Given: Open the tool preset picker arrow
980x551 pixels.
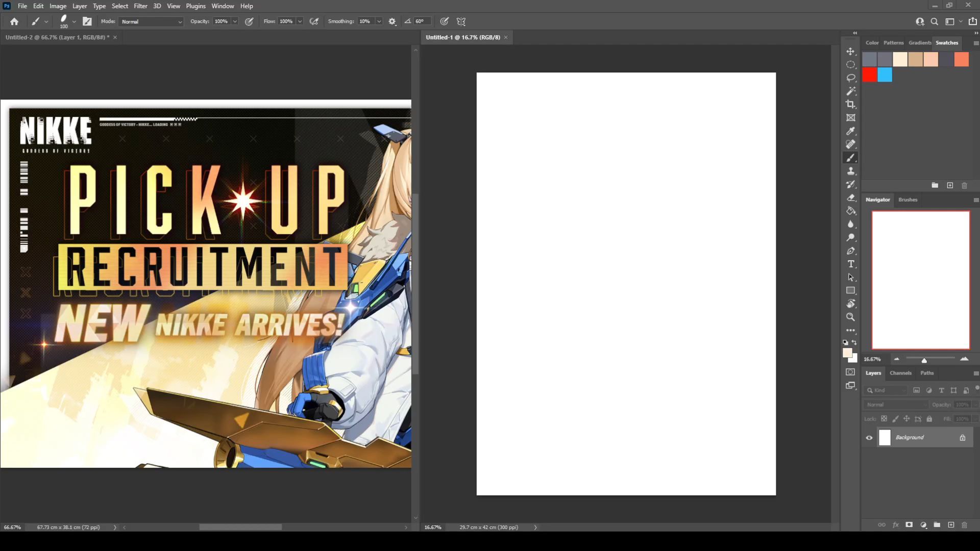Looking at the screenshot, I should [46, 21].
